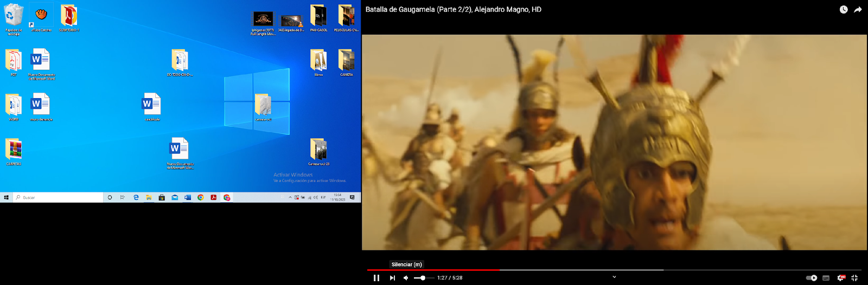The width and height of the screenshot is (868, 285).
Task: Open Mail app from the taskbar
Action: tap(175, 197)
